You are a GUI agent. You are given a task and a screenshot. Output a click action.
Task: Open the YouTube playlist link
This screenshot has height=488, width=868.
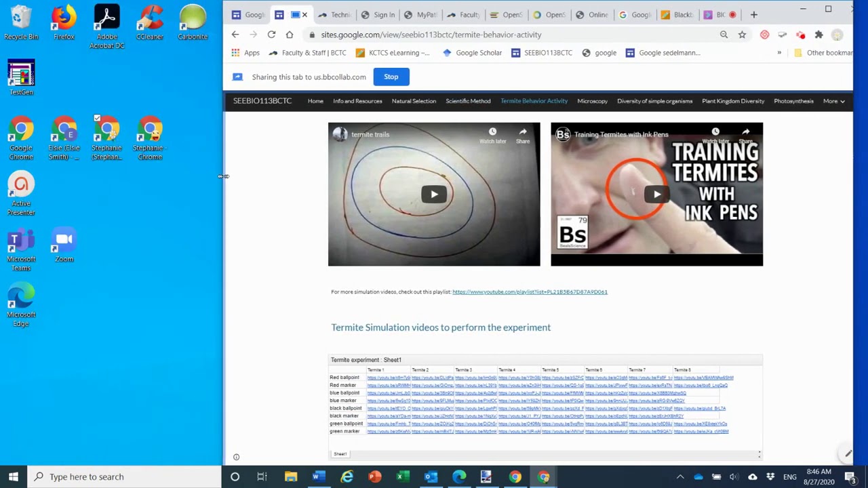point(530,292)
